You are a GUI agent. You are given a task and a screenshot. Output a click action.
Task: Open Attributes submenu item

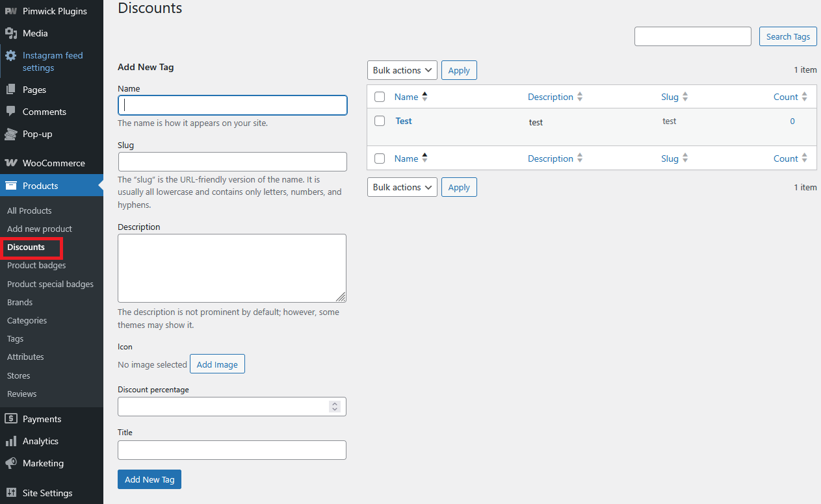(x=25, y=357)
